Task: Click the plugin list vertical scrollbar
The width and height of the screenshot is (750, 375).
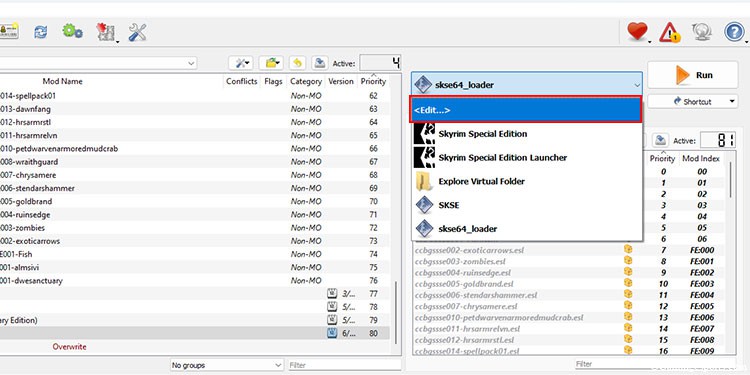Action: (730, 179)
